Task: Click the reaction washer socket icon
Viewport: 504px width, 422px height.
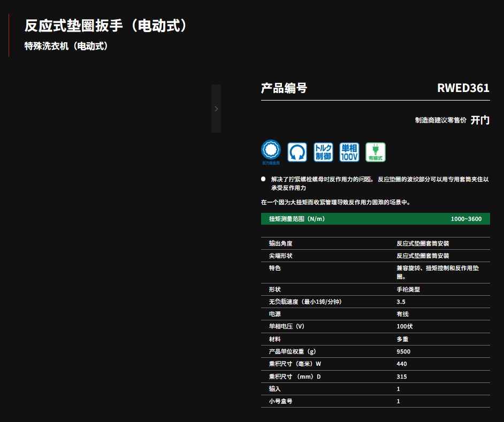Action: coord(271,151)
